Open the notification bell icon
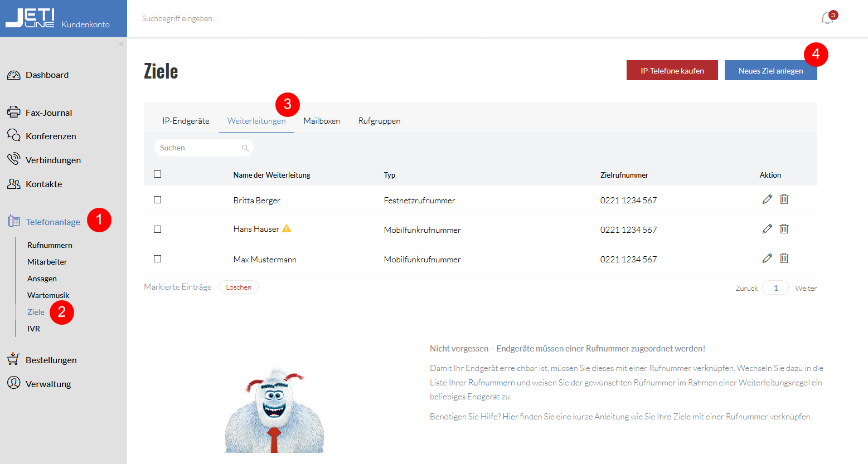This screenshot has height=464, width=868. [x=827, y=18]
